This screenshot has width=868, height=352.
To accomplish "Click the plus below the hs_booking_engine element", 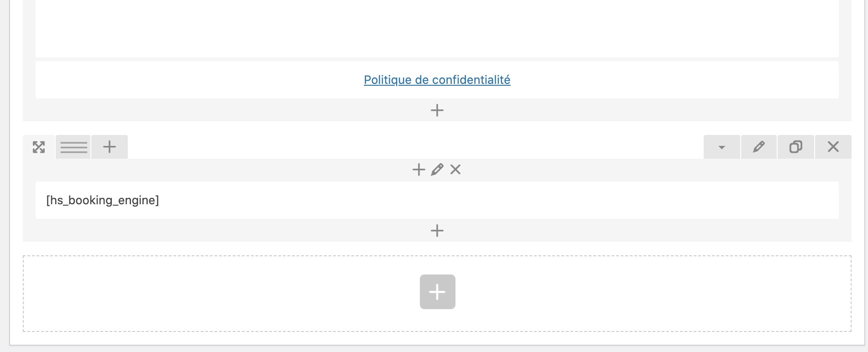I will pyautogui.click(x=437, y=230).
